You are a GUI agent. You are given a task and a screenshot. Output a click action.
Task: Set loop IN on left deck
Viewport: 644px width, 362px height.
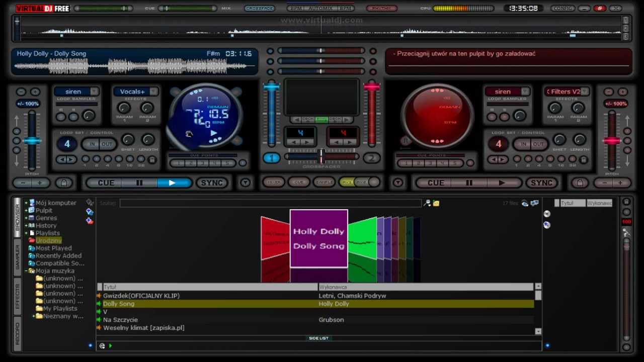pyautogui.click(x=92, y=144)
